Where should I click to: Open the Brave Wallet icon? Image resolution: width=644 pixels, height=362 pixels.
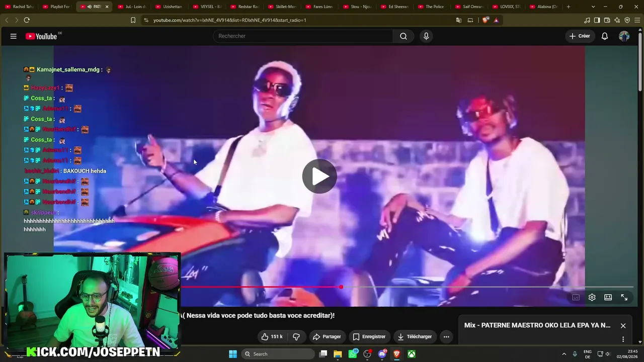607,20
